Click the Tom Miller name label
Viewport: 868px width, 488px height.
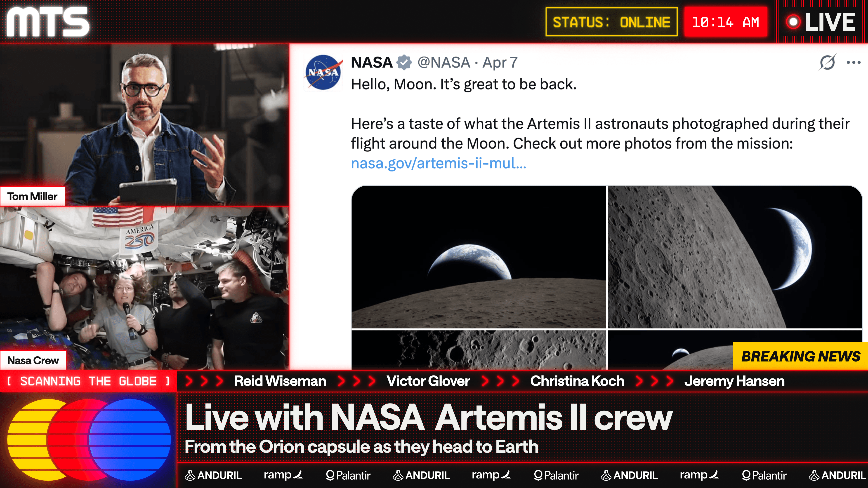32,196
